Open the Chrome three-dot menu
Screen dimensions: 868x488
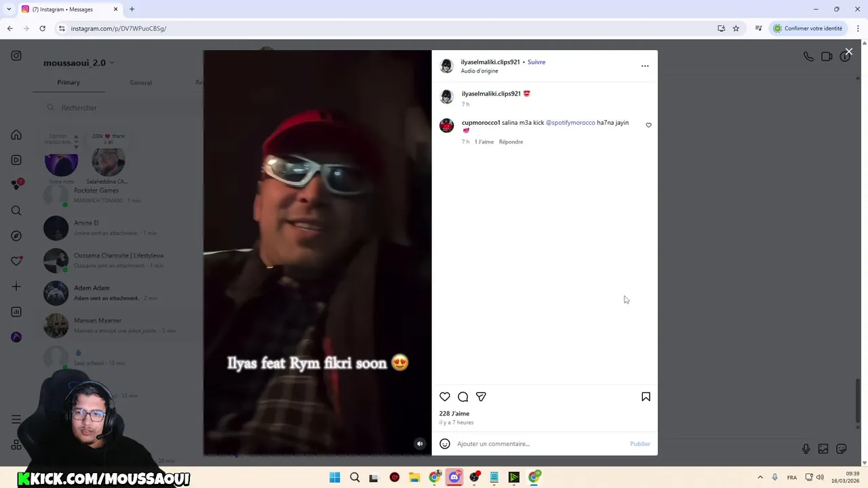pos(858,28)
